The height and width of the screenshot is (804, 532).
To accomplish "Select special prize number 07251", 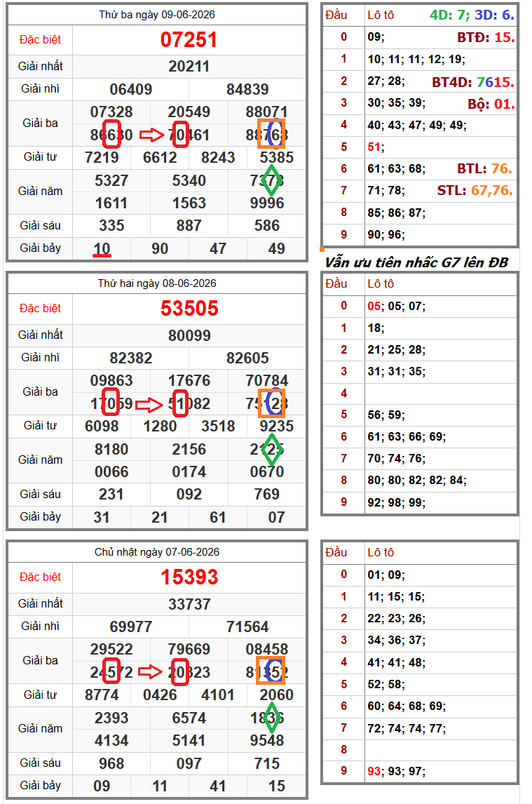I will coord(189,39).
